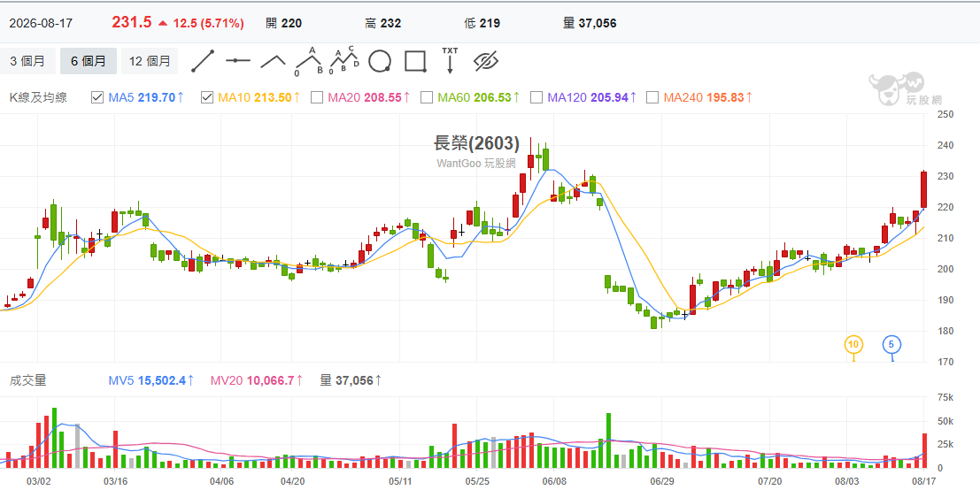This screenshot has height=490, width=980.
Task: Select the rectangle drawing tool
Action: [415, 61]
